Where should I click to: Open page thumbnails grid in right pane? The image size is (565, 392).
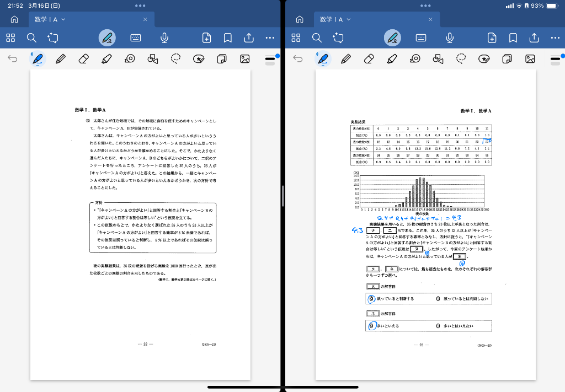pyautogui.click(x=296, y=37)
